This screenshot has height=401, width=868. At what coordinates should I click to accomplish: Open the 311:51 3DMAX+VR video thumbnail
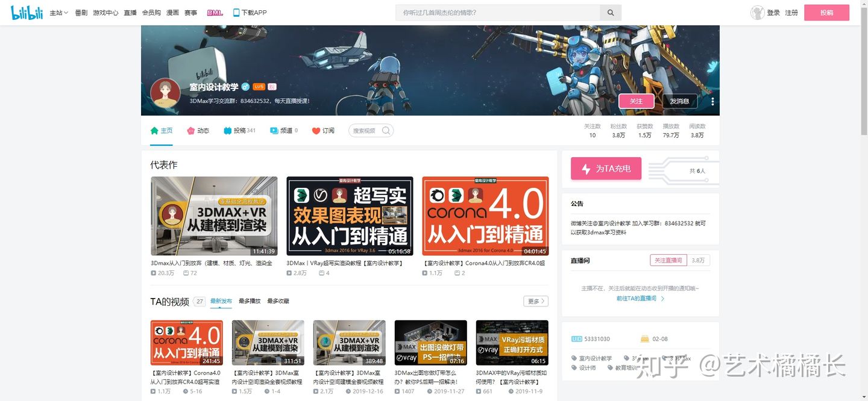coord(268,343)
